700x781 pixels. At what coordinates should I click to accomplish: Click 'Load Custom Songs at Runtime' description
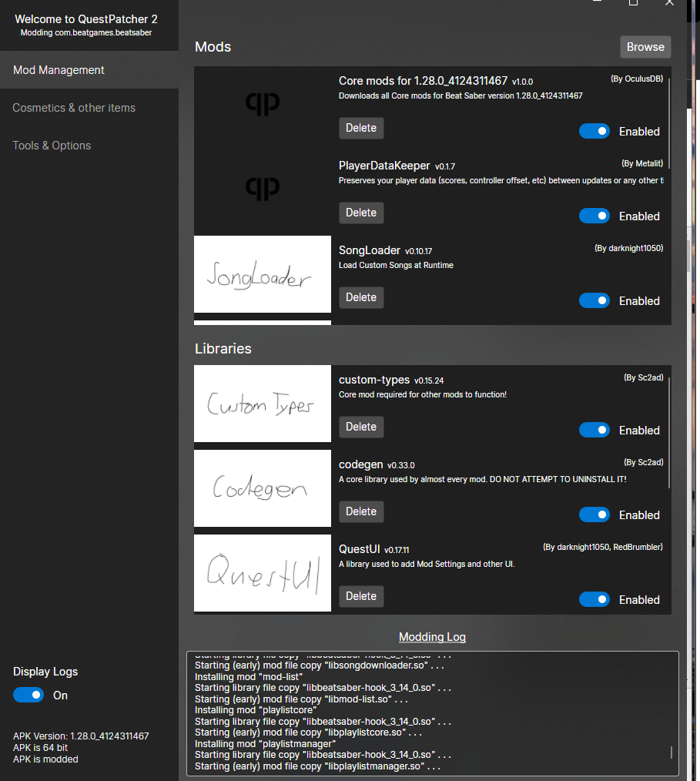396,265
